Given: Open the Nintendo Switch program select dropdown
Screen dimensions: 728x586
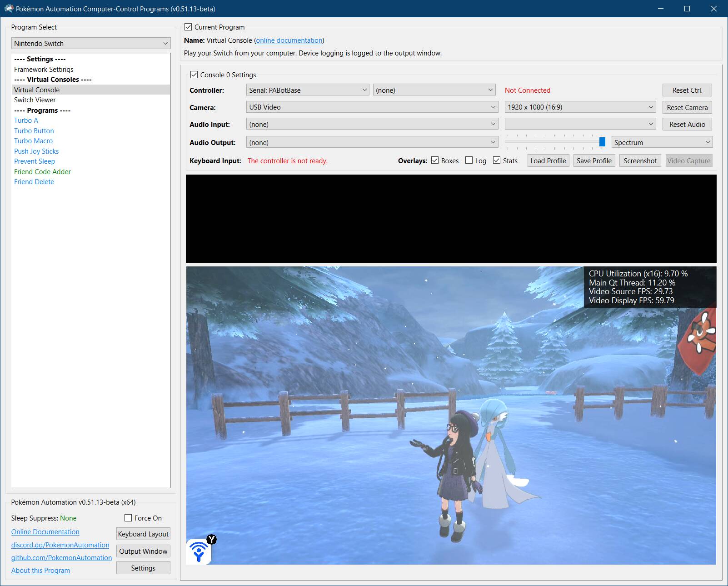Looking at the screenshot, I should coord(91,44).
